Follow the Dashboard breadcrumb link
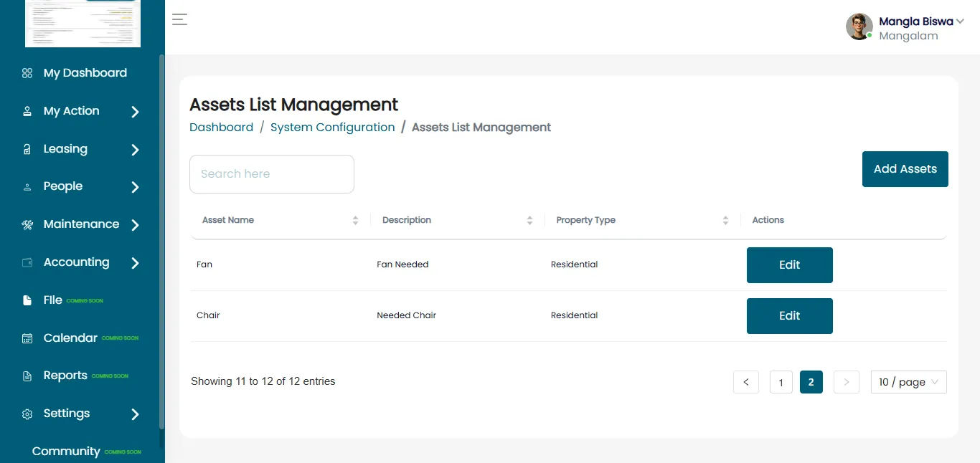This screenshot has height=463, width=980. 221,128
